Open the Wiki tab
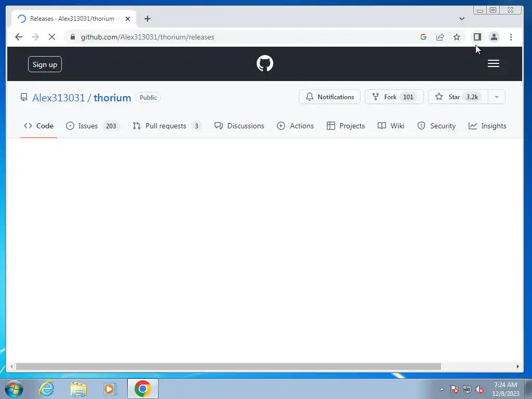 (391, 126)
